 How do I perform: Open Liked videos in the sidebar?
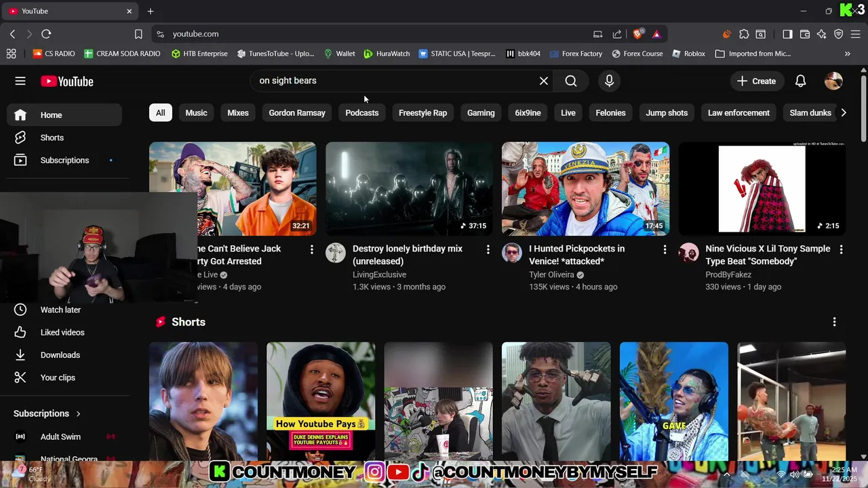click(65, 332)
